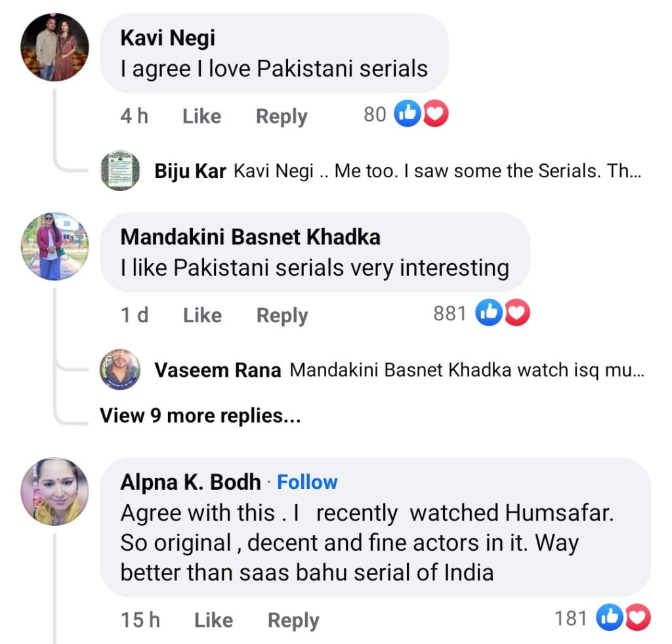
Task: Like Kavi Negi's comment
Action: click(x=201, y=116)
